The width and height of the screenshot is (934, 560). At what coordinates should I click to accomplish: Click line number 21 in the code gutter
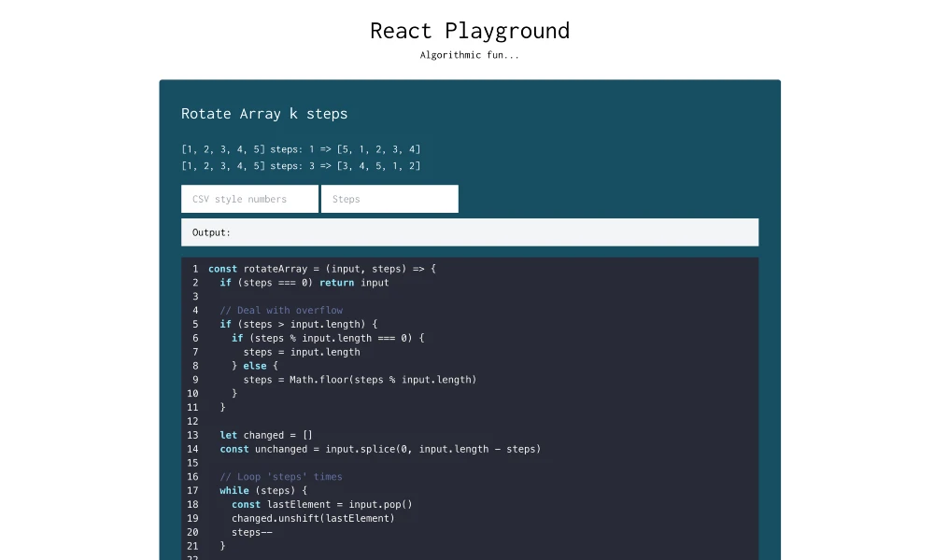tap(192, 546)
